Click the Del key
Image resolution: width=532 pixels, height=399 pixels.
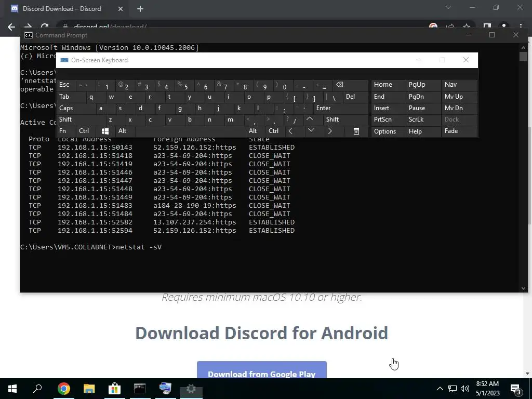[x=355, y=97]
